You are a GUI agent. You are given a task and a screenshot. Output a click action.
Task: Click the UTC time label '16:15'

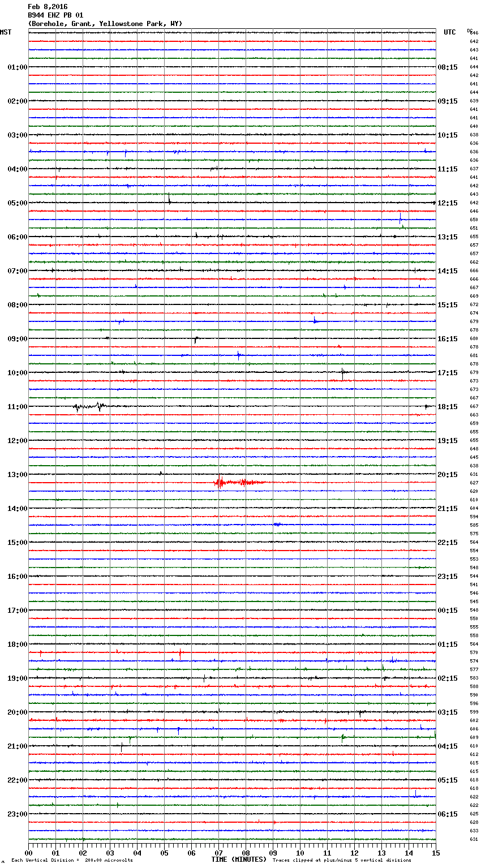coord(448,339)
